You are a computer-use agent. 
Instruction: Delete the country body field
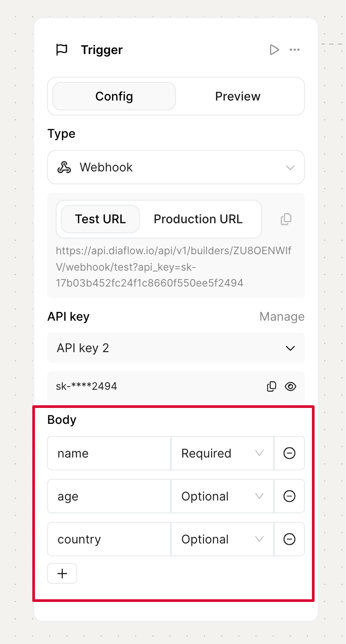289,539
